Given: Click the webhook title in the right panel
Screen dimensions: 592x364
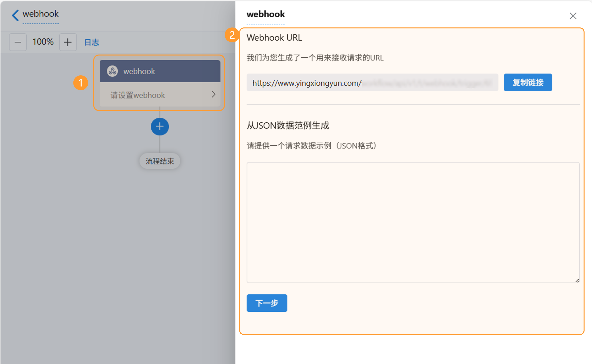Looking at the screenshot, I should (x=265, y=15).
